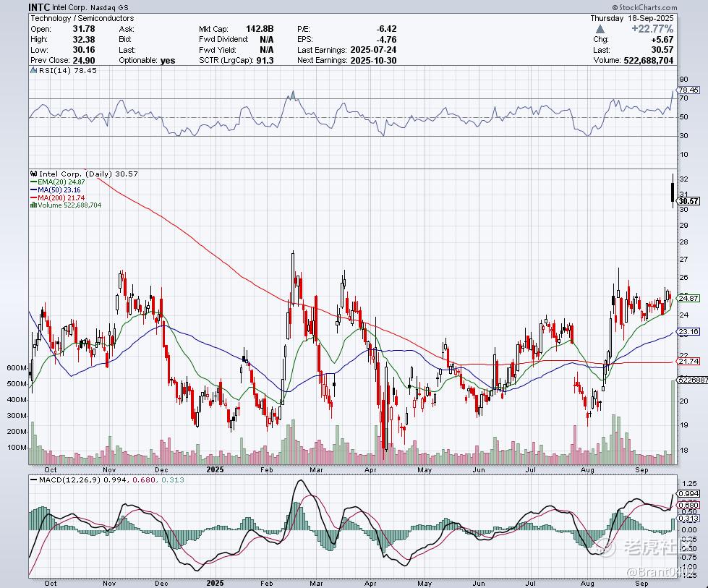Click 'Aug' on price chart date axis

(587, 470)
